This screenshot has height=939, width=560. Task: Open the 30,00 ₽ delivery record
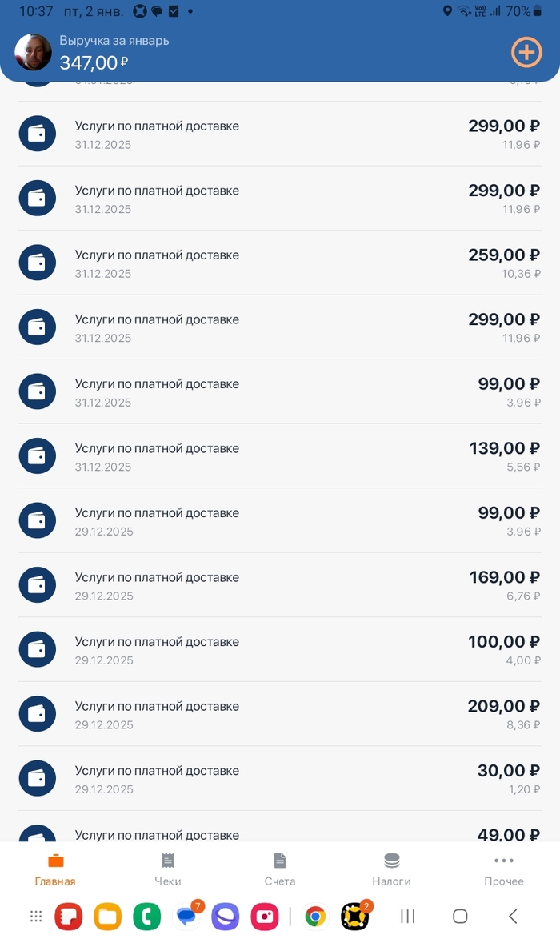280,779
